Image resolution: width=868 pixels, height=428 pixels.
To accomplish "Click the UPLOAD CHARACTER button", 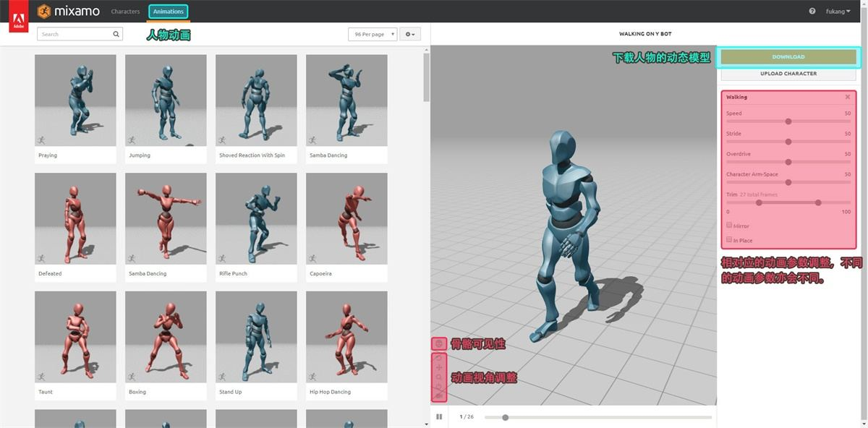I will 788,74.
